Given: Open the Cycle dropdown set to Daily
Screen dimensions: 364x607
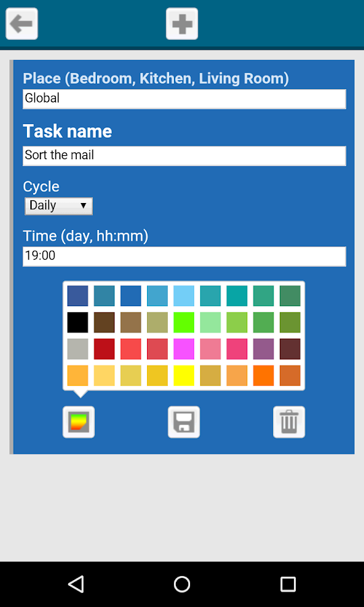Looking at the screenshot, I should pyautogui.click(x=59, y=206).
